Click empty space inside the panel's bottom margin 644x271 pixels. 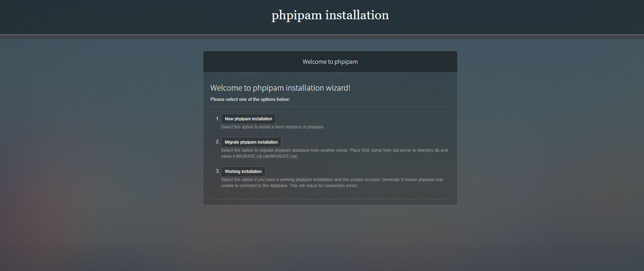click(x=330, y=202)
